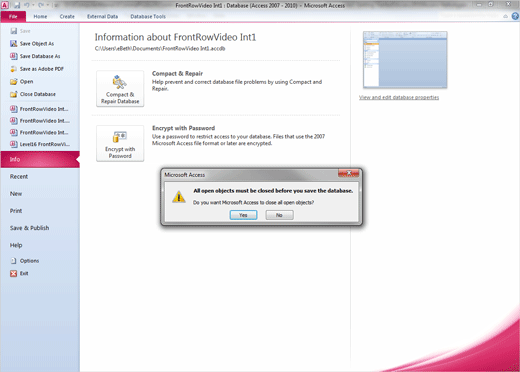520x372 pixels.
Task: Close the Microsoft Access warning dialog
Action: [x=348, y=173]
